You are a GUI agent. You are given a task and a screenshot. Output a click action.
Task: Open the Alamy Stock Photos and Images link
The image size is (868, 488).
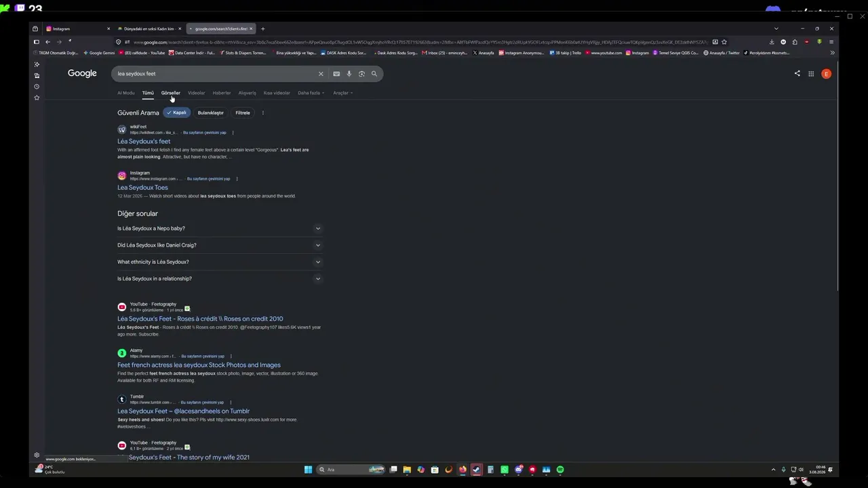(199, 365)
